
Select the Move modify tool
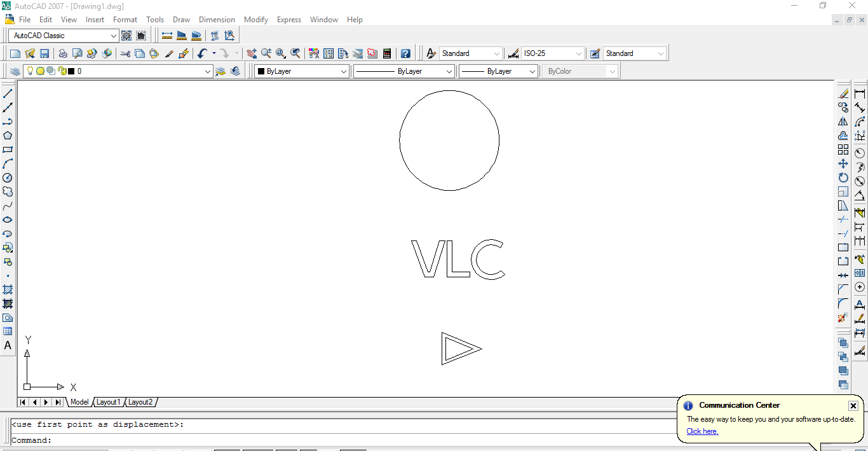pyautogui.click(x=843, y=163)
